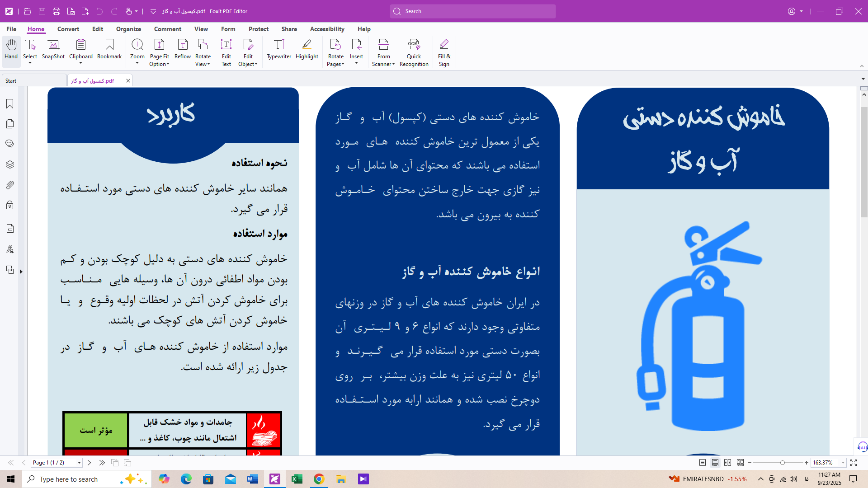Open the page number dropdown
The width and height of the screenshot is (868, 488).
pos(79,463)
